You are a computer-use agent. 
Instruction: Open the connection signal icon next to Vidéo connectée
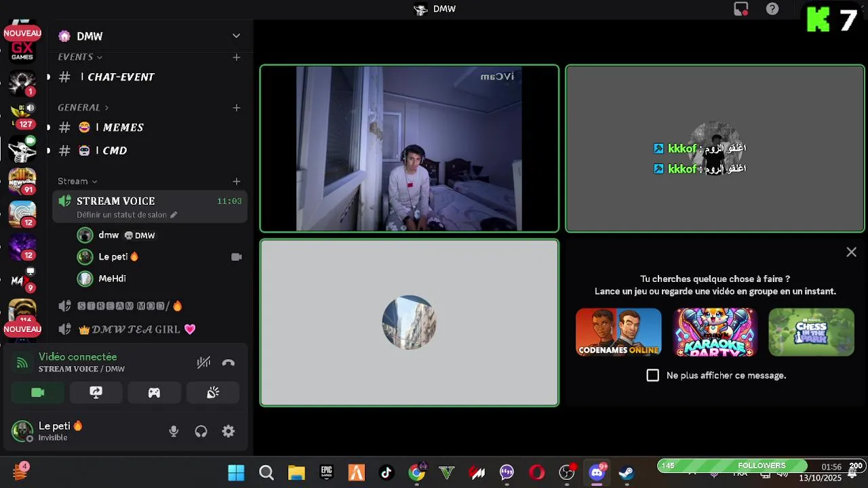coord(22,363)
